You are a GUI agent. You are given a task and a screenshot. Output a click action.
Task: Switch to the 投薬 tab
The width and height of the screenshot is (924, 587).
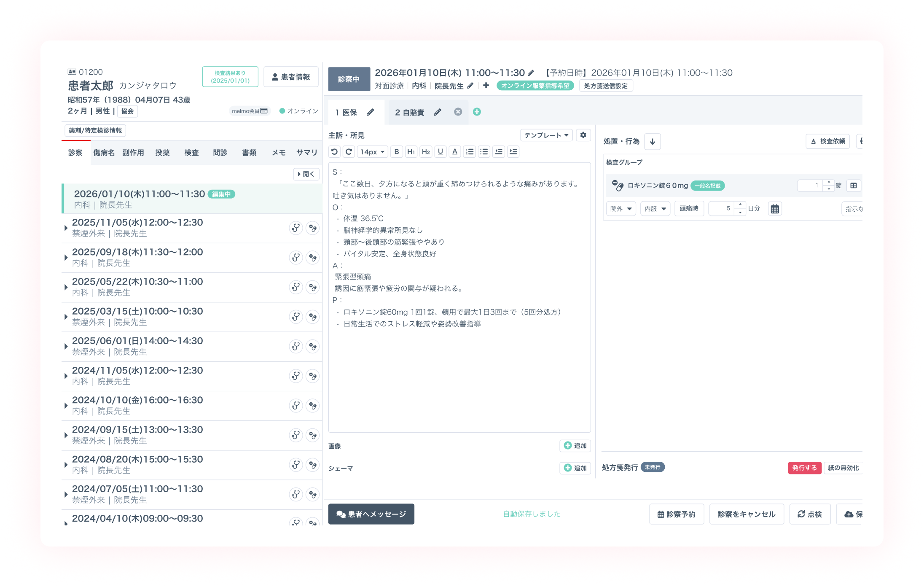(x=162, y=153)
